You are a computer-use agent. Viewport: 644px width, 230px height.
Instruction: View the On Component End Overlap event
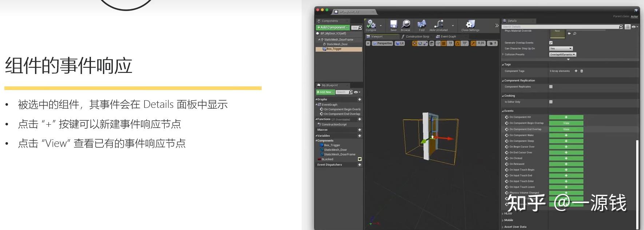click(566, 129)
